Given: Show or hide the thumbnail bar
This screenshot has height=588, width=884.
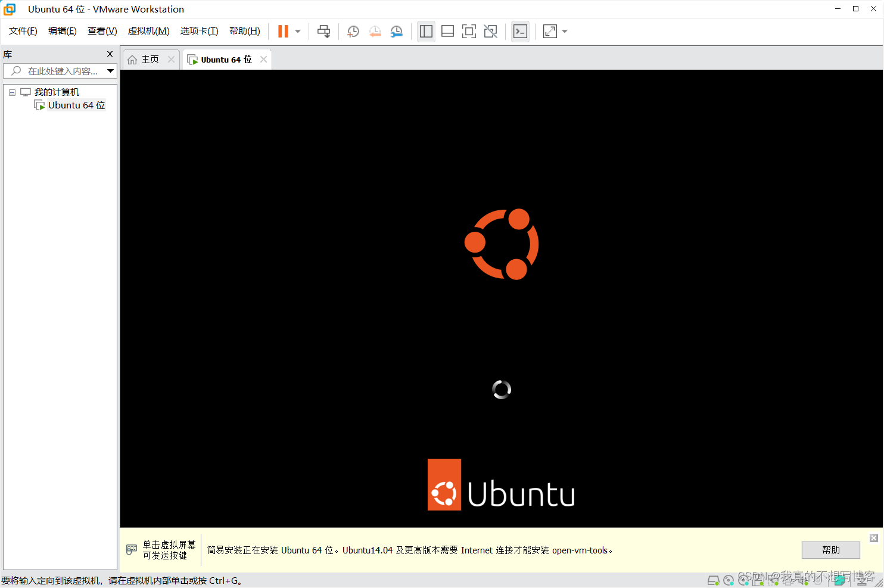Looking at the screenshot, I should click(447, 31).
